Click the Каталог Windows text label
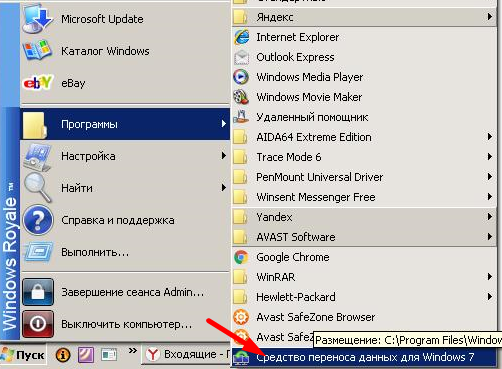Viewport: 502px width, 369px height. [105, 51]
